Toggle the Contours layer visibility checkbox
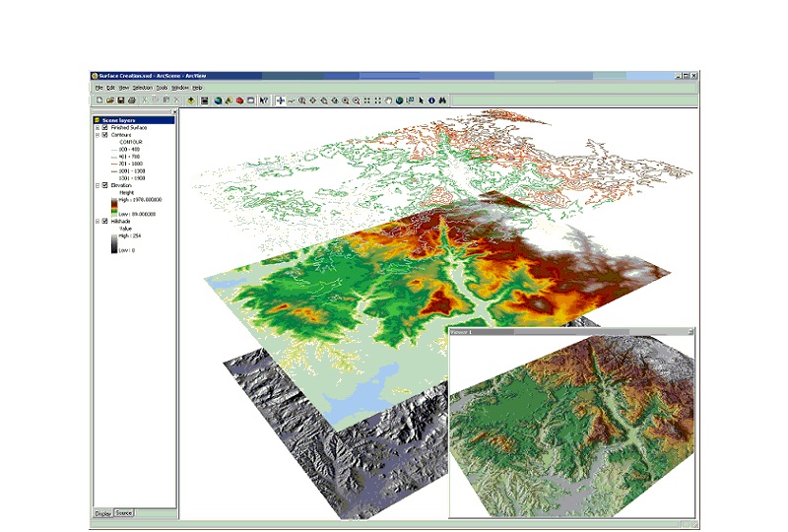The height and width of the screenshot is (532, 788). click(x=104, y=135)
